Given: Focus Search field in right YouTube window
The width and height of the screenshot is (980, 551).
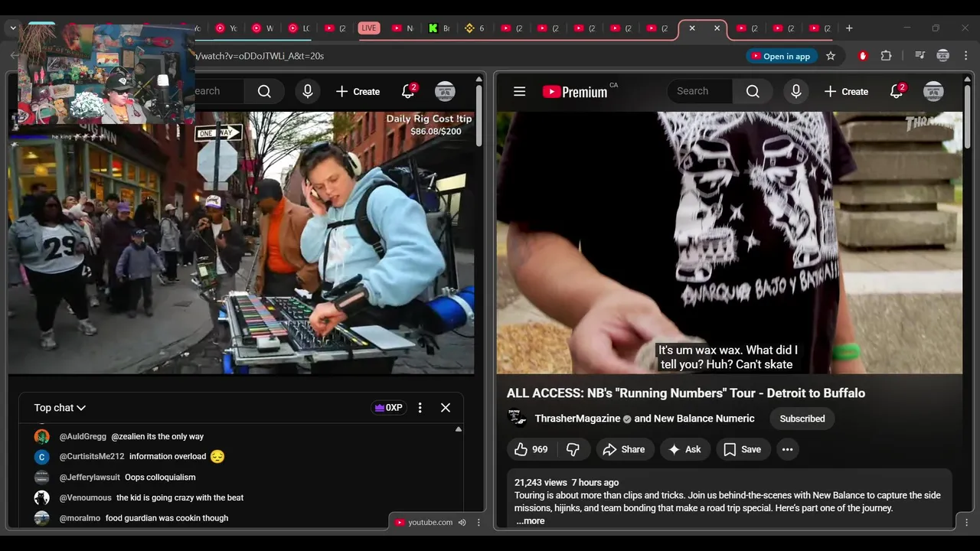Looking at the screenshot, I should click(x=701, y=92).
